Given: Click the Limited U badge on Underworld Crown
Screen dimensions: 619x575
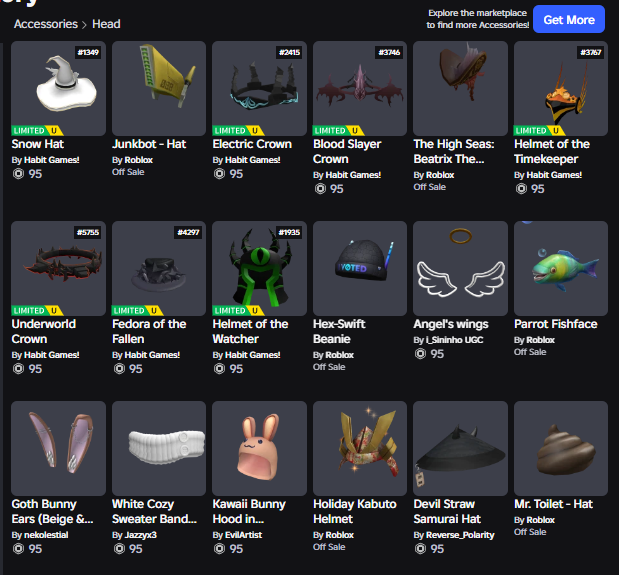Looking at the screenshot, I should [x=37, y=311].
